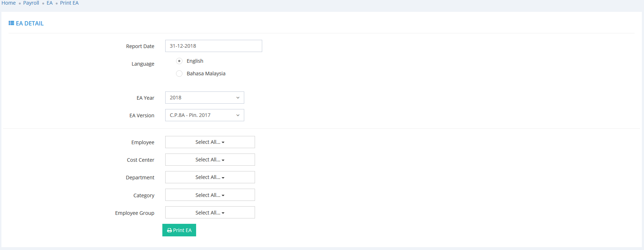
Task: Select the Bahasa Malaysia radio button
Action: [179, 74]
